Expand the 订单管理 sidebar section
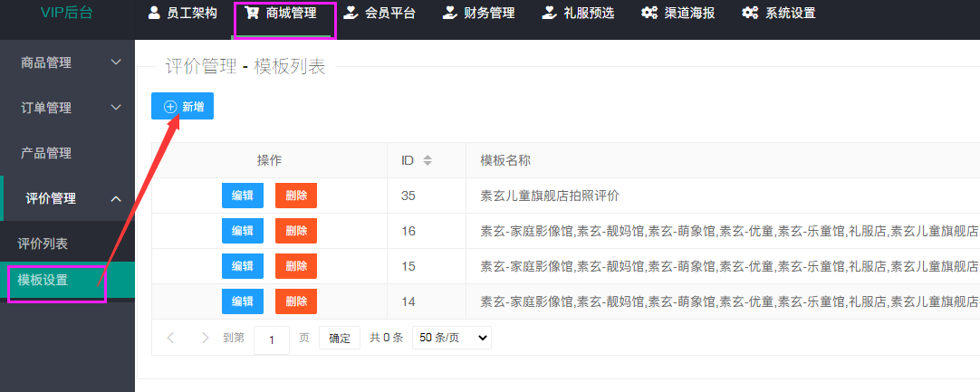Image resolution: width=980 pixels, height=392 pixels. coord(115,108)
